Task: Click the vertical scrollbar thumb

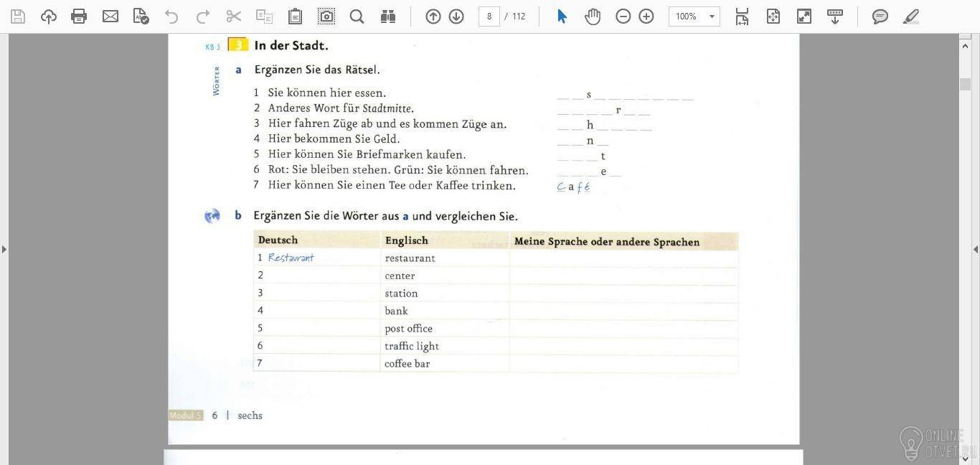Action: (x=965, y=84)
